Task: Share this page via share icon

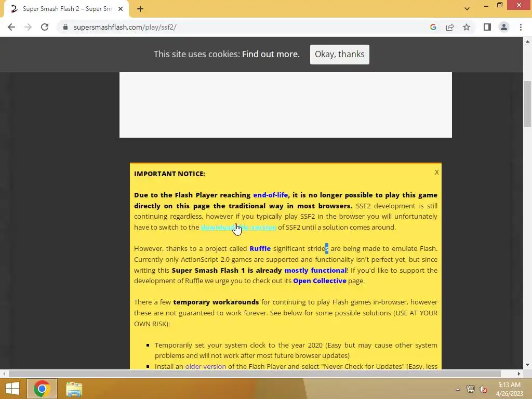Action: click(450, 27)
